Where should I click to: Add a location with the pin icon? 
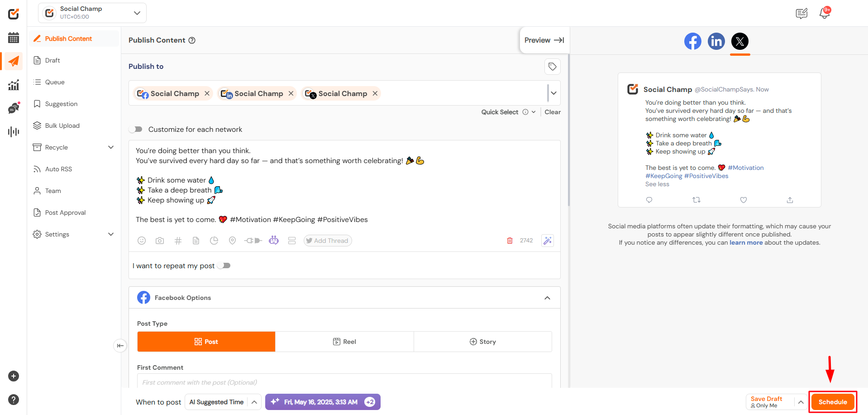[x=232, y=241]
